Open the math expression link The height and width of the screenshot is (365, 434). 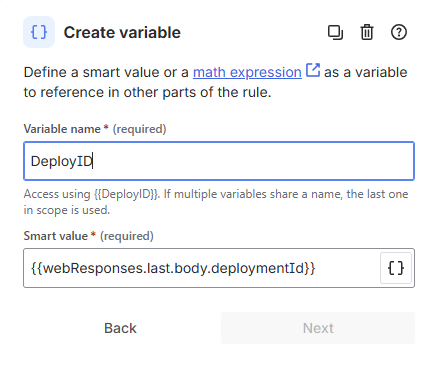point(247,72)
